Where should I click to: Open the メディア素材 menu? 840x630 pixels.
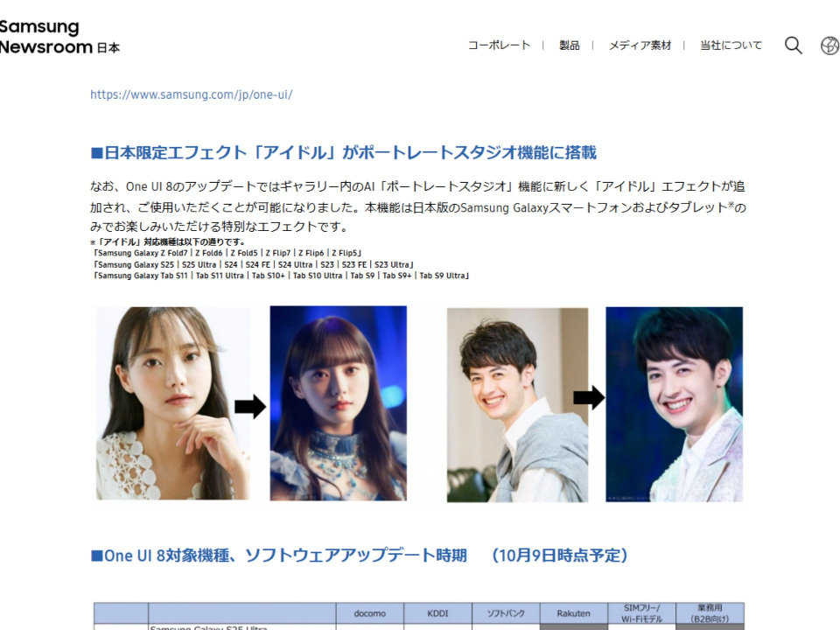pos(640,45)
